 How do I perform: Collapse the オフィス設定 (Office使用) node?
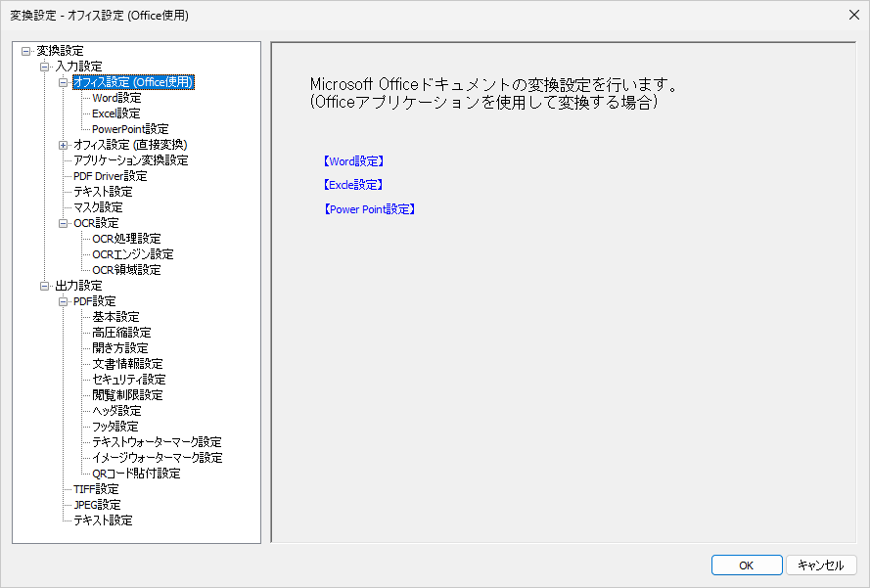(x=64, y=82)
